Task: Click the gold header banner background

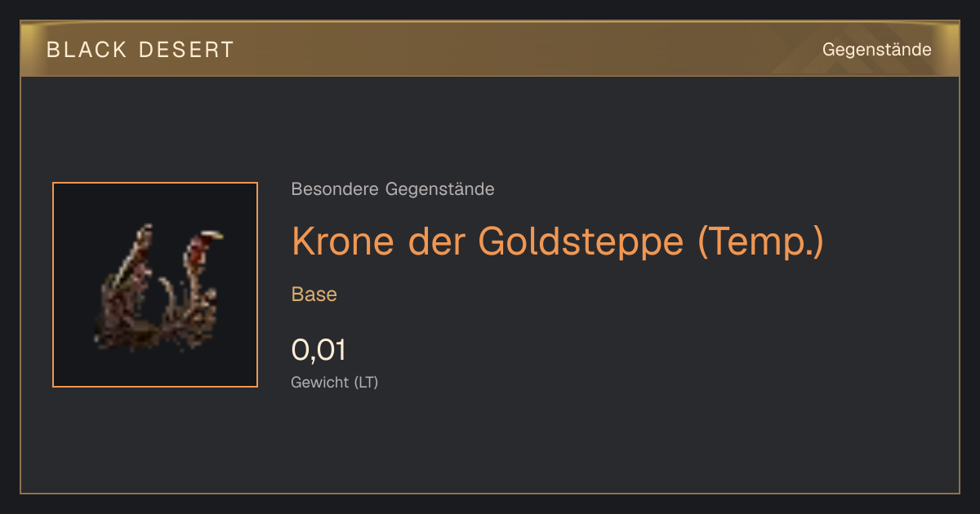Action: (x=490, y=50)
